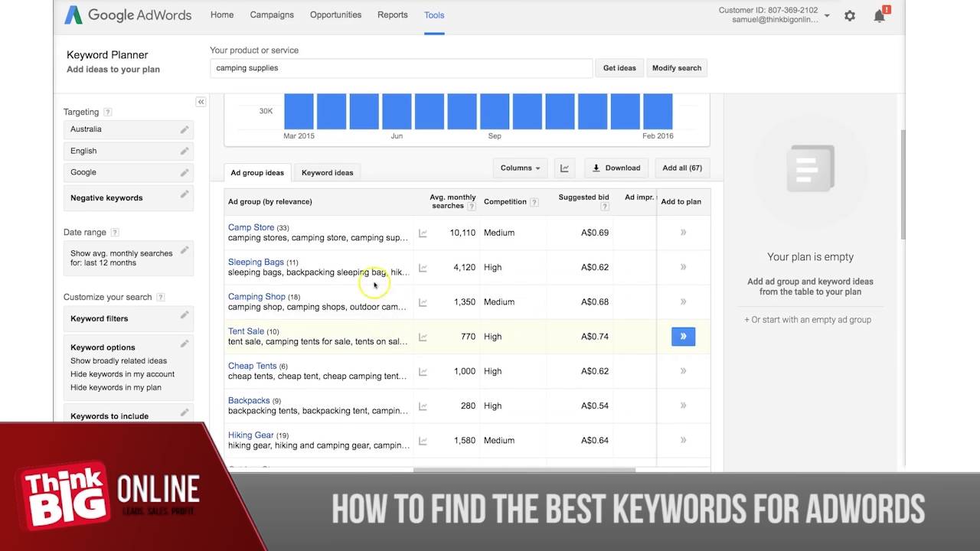Image resolution: width=980 pixels, height=551 pixels.
Task: Switch to Ad group ideas tab
Action: tap(257, 172)
